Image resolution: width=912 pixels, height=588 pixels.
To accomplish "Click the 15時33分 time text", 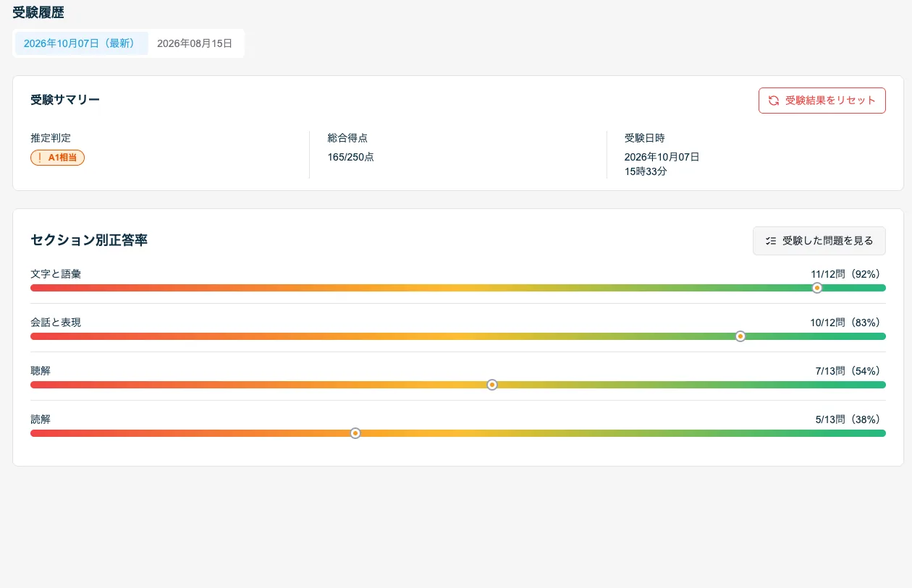I will (x=646, y=171).
